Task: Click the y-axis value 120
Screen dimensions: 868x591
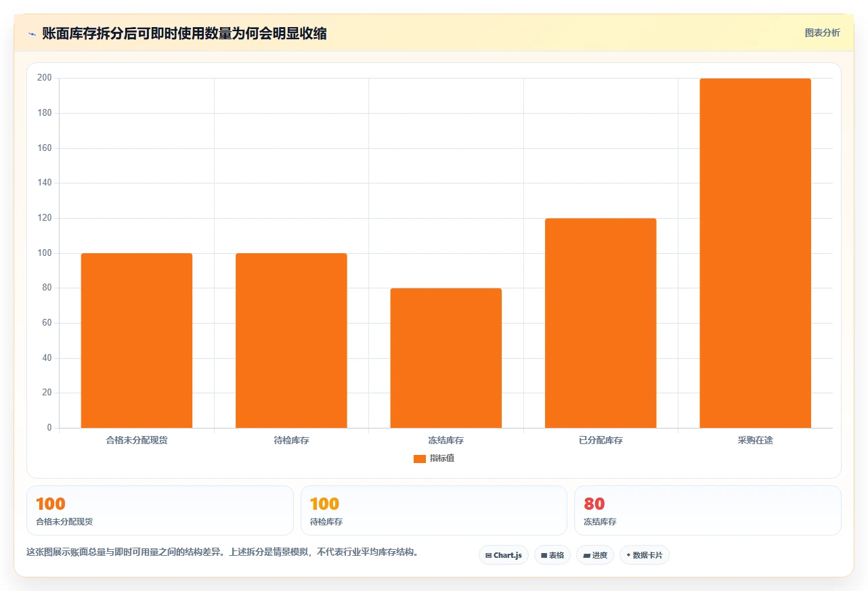Action: point(45,218)
